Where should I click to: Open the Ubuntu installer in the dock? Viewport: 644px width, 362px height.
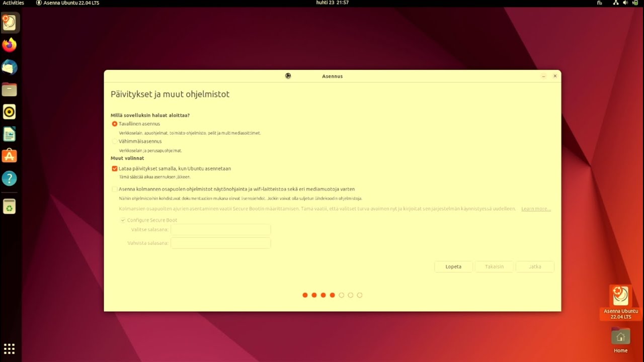pos(10,23)
